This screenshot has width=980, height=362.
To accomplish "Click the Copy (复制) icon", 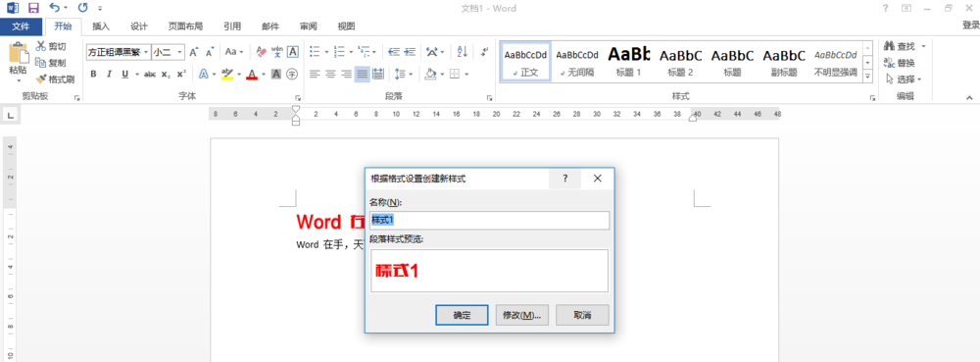I will (41, 63).
